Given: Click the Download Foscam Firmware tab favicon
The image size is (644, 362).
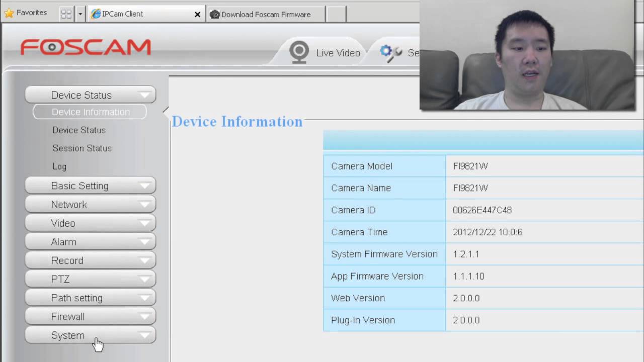Looking at the screenshot, I should 215,15.
